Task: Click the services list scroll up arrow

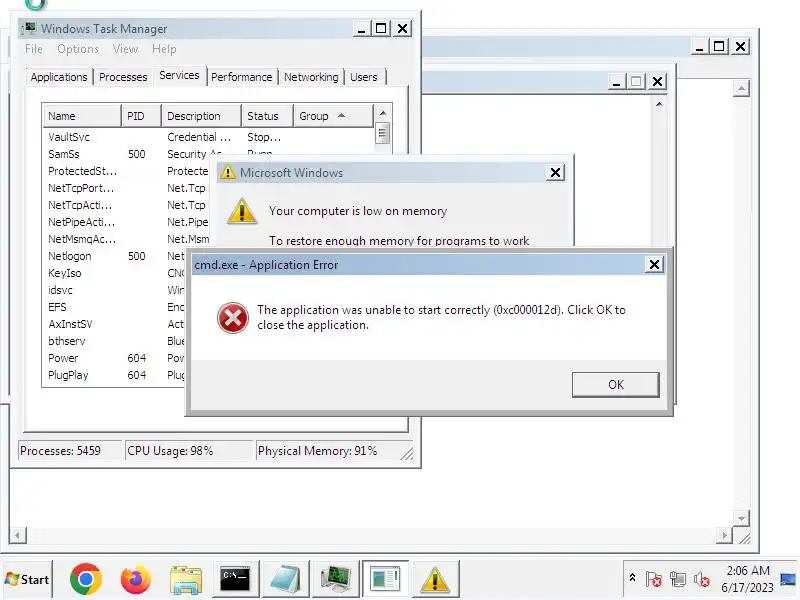Action: pyautogui.click(x=383, y=113)
